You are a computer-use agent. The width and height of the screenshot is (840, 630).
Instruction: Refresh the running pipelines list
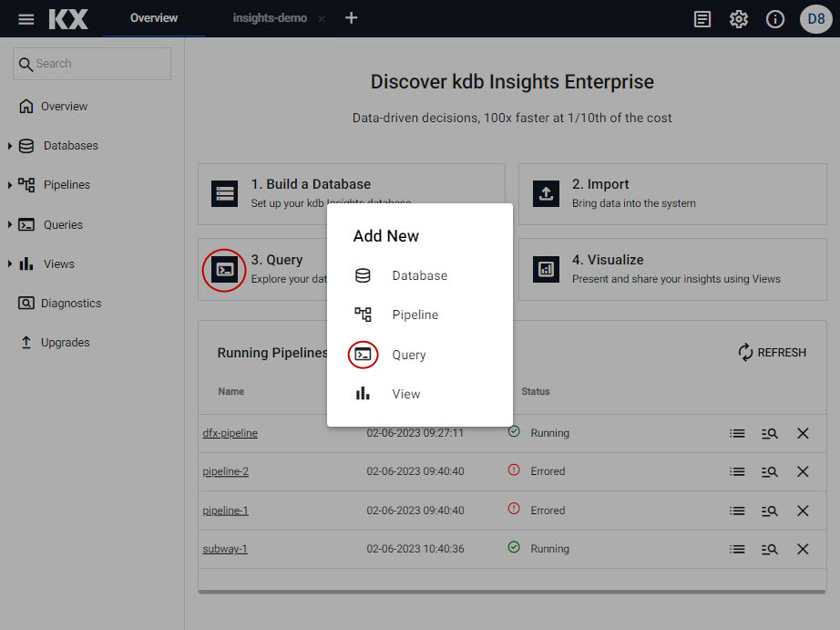tap(772, 352)
